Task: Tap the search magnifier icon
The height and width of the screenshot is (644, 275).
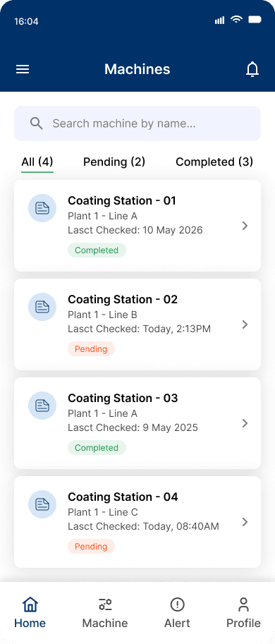Action: point(37,123)
